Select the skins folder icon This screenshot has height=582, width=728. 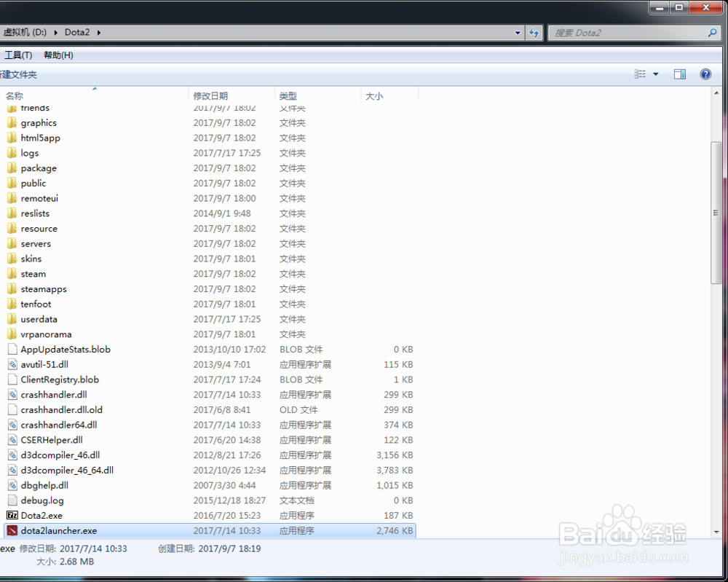tap(12, 259)
